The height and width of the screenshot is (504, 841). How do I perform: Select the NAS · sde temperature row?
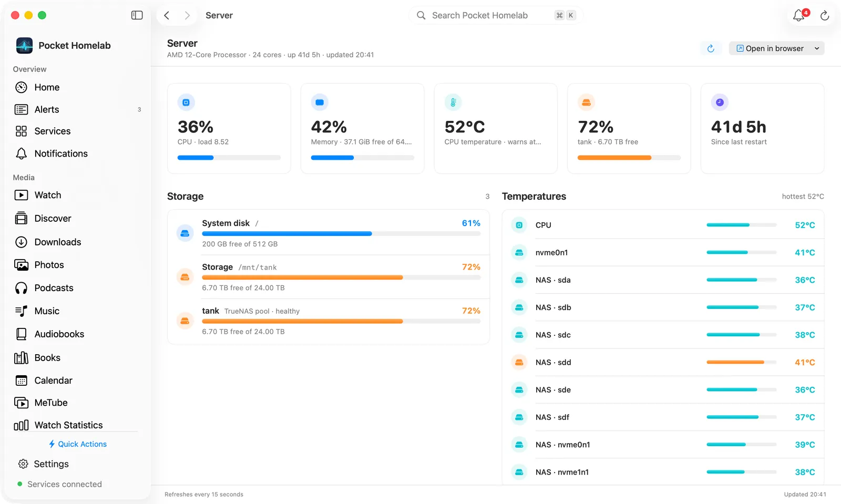tap(663, 389)
